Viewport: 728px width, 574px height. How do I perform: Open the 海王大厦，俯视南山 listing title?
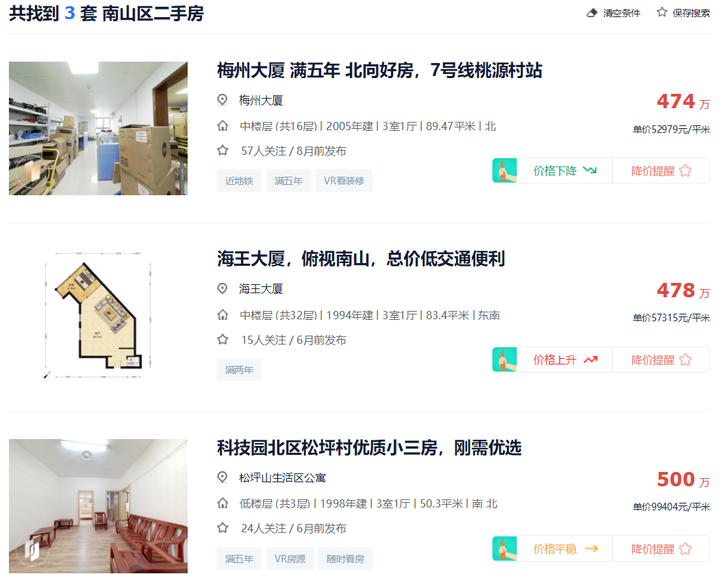click(x=361, y=259)
